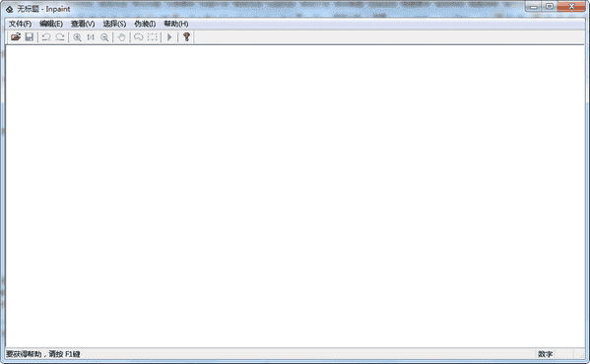Open the 编辑(E) menu
This screenshot has width=590, height=364.
point(51,24)
